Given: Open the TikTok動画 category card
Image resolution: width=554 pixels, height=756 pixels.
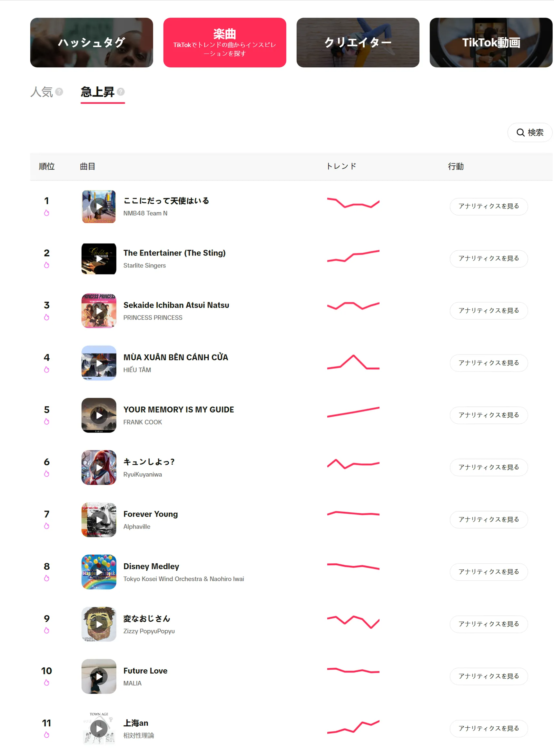Looking at the screenshot, I should (491, 43).
